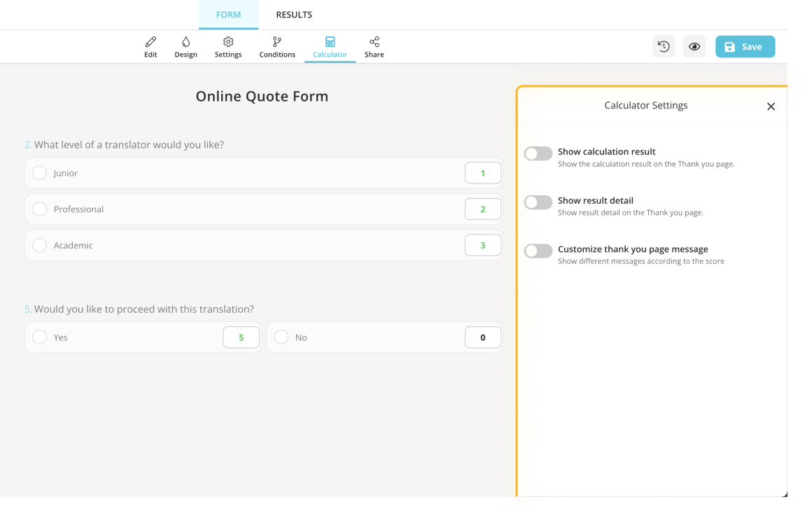Select the Junior radio option
Screen dimensions: 812x522
click(x=39, y=173)
